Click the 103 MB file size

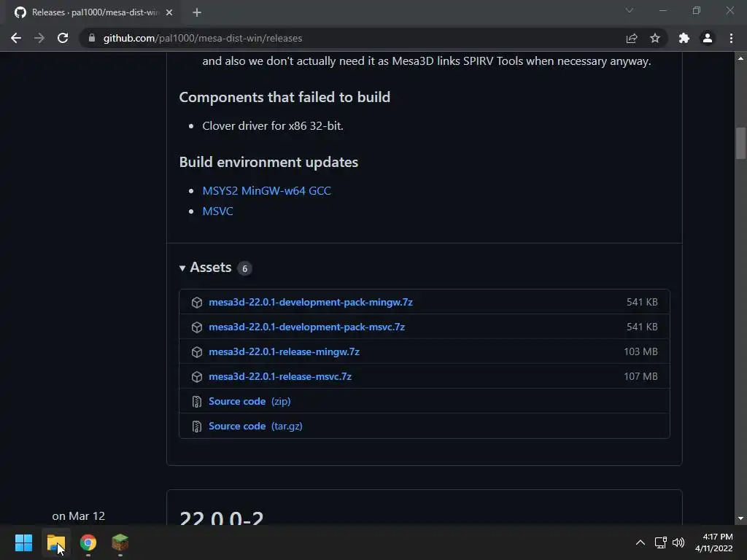[640, 351]
